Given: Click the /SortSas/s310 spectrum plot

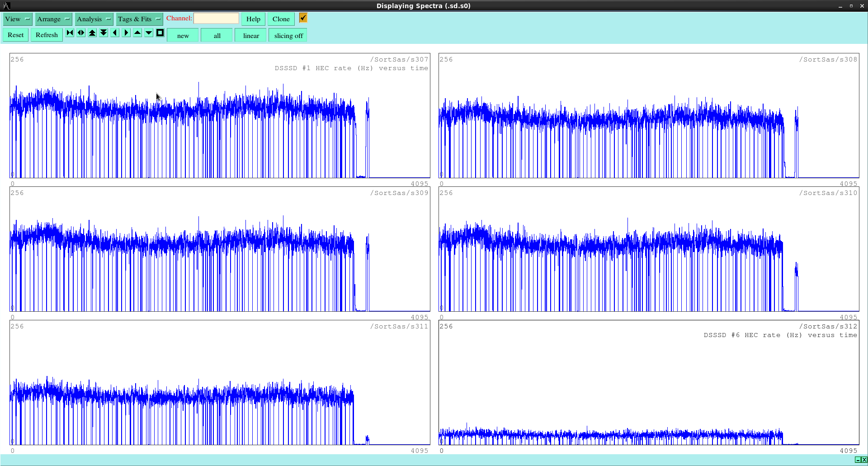Looking at the screenshot, I should pos(649,249).
